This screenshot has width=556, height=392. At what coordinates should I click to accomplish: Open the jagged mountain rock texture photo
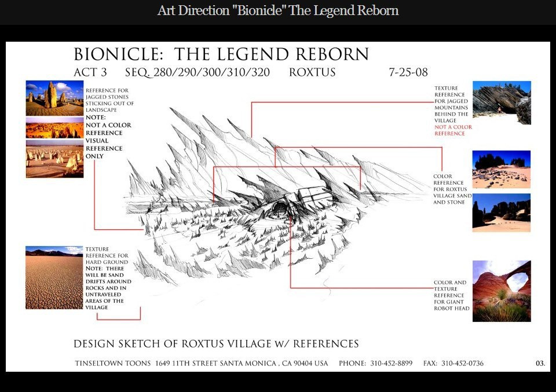pos(502,103)
